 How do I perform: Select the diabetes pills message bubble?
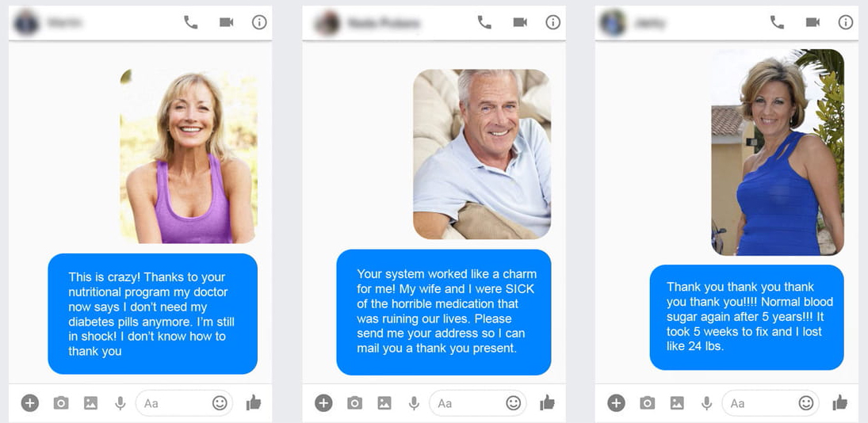pos(153,314)
